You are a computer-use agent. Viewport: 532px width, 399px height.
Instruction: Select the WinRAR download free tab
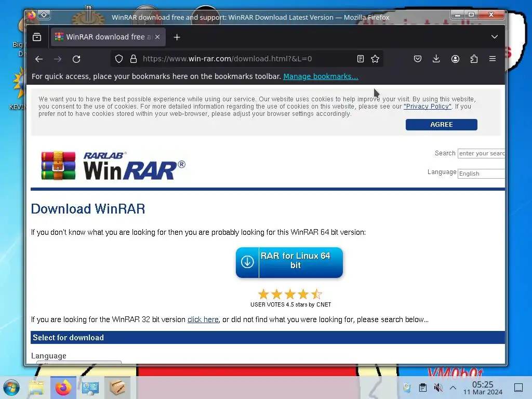[x=108, y=37]
